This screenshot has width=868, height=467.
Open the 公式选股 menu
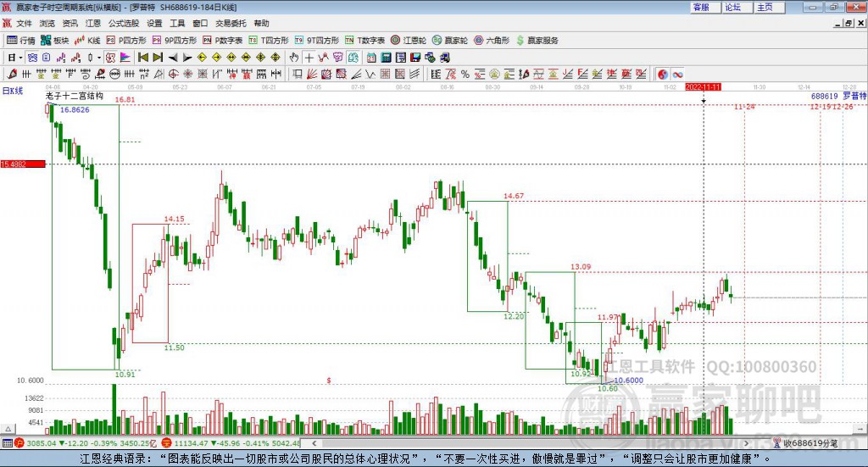point(124,23)
